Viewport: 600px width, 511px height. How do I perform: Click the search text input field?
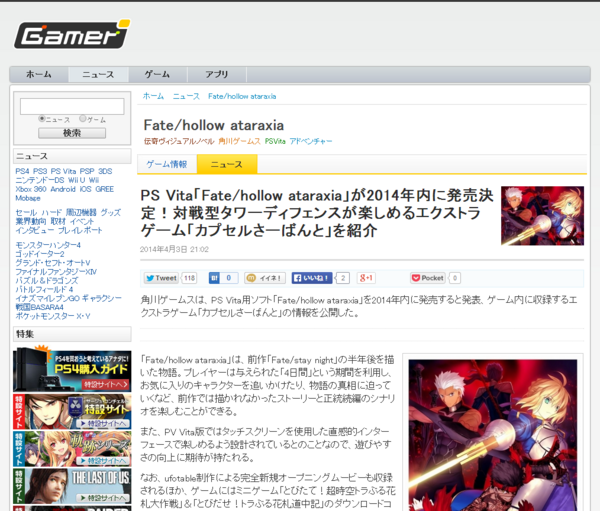coord(72,106)
